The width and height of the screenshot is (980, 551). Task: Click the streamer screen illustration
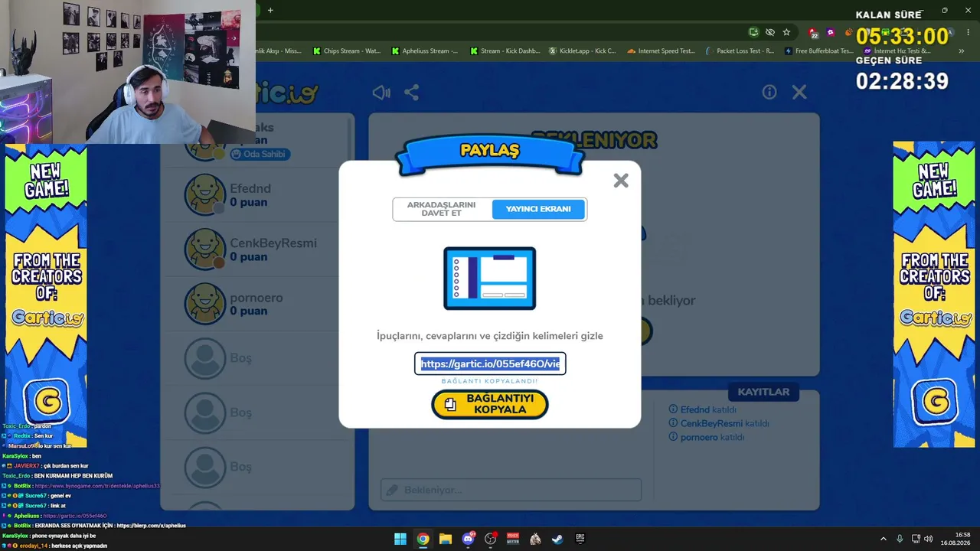[490, 278]
